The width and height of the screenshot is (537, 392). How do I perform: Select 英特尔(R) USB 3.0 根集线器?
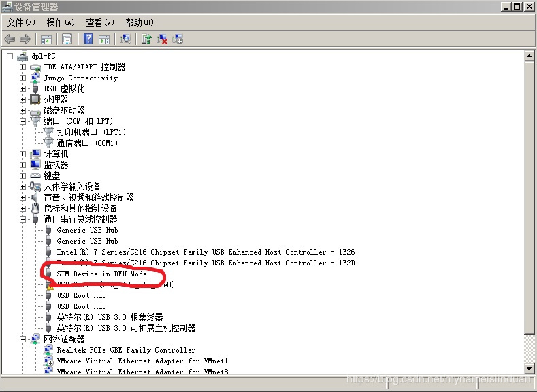(x=110, y=317)
